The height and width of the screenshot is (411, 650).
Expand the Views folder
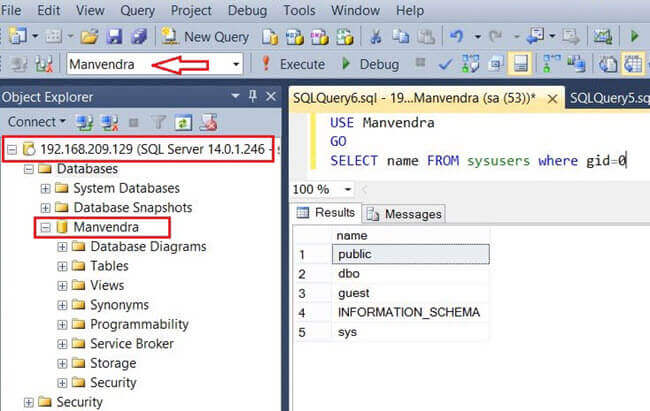point(62,285)
